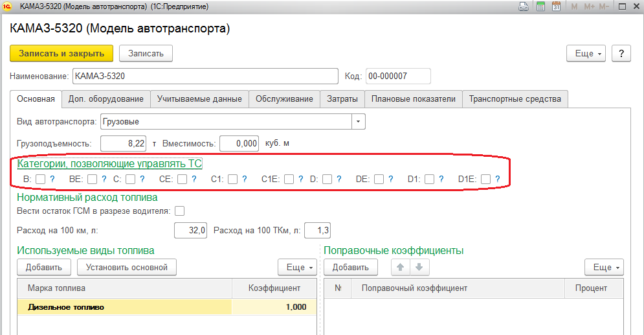Click the Коэффициент column header

(x=274, y=288)
